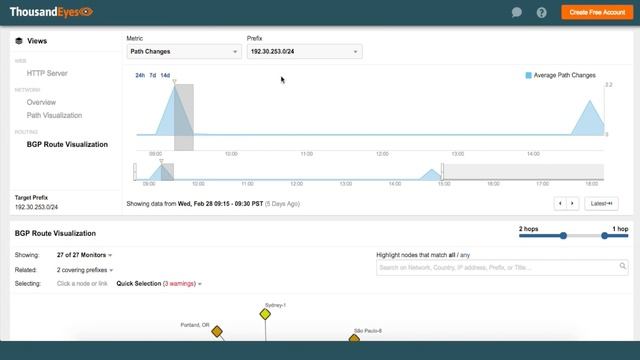Select the Sydney-1 monitor node
The image size is (640, 360).
(265, 314)
